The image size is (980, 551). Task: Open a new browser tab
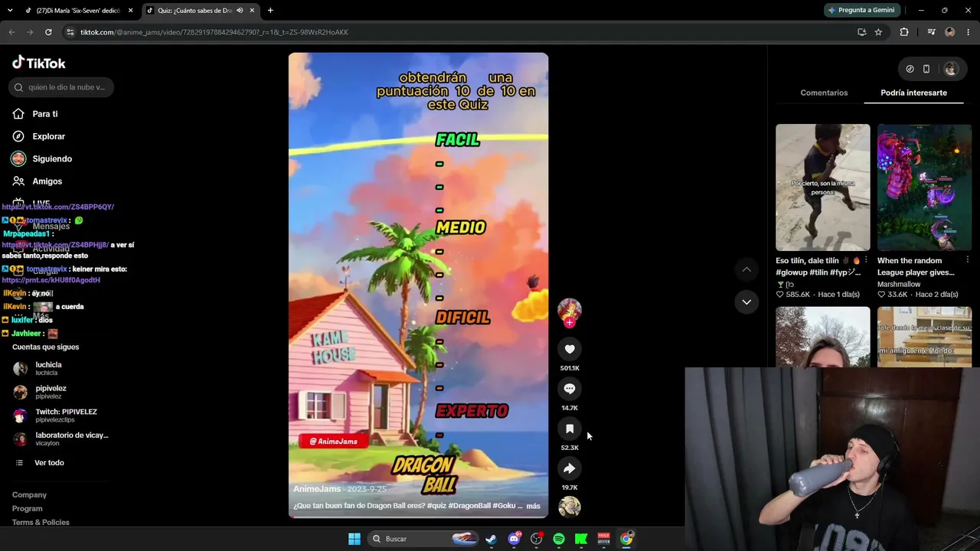click(x=270, y=11)
